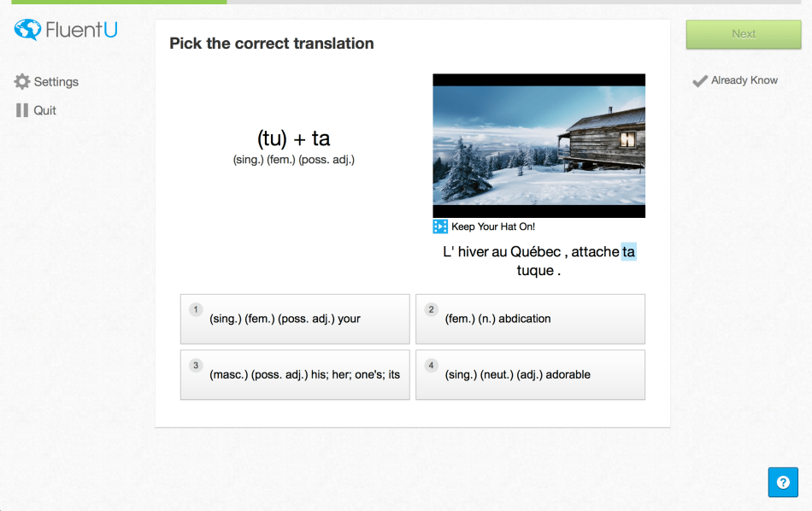Click the number 1 answer badge
This screenshot has width=812, height=511.
(196, 309)
